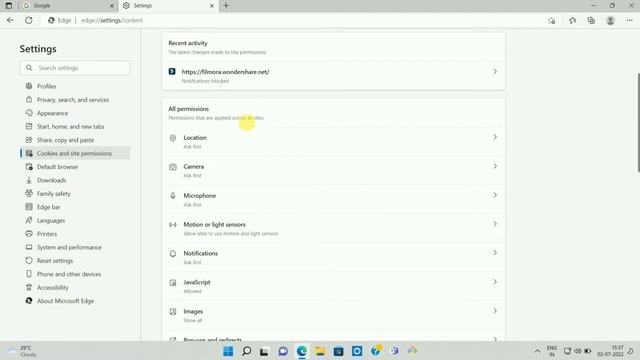
Task: Click the Microphone icon
Action: [x=173, y=196]
